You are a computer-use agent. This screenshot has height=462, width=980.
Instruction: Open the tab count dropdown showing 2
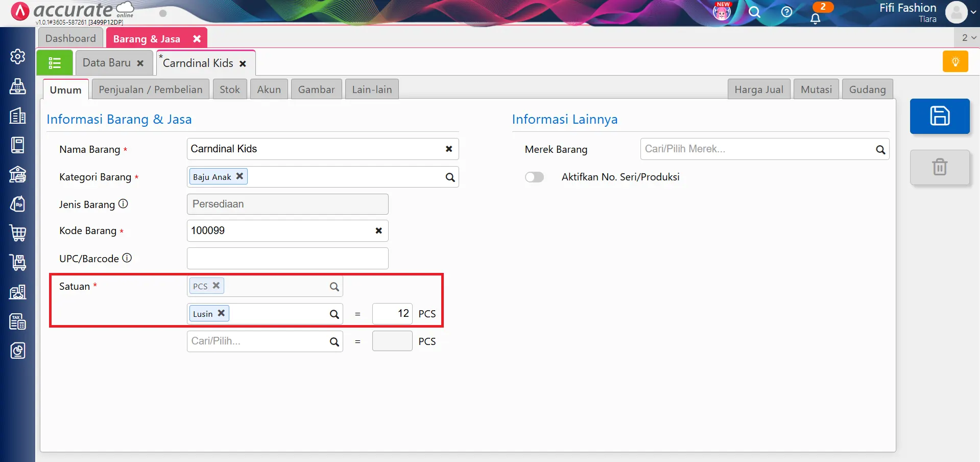967,37
